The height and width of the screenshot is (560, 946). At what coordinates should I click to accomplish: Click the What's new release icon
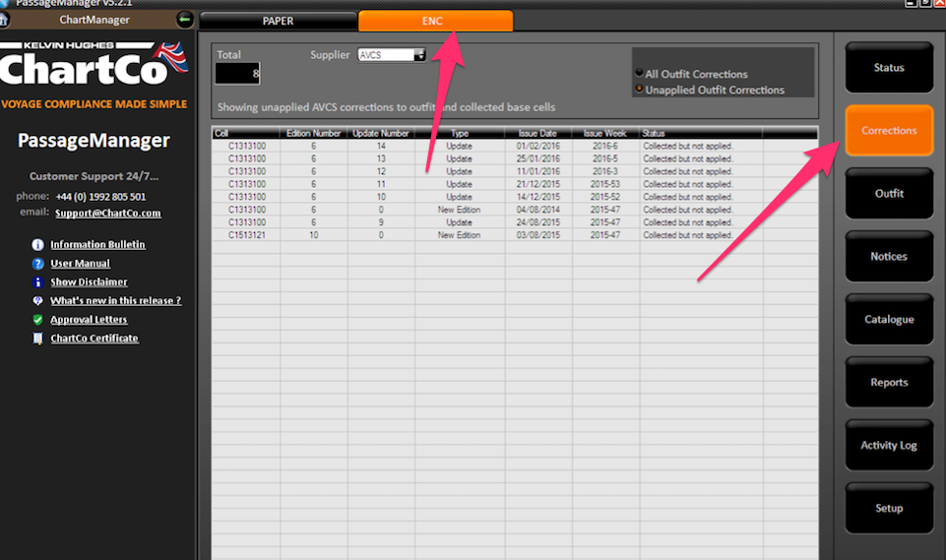click(x=37, y=300)
